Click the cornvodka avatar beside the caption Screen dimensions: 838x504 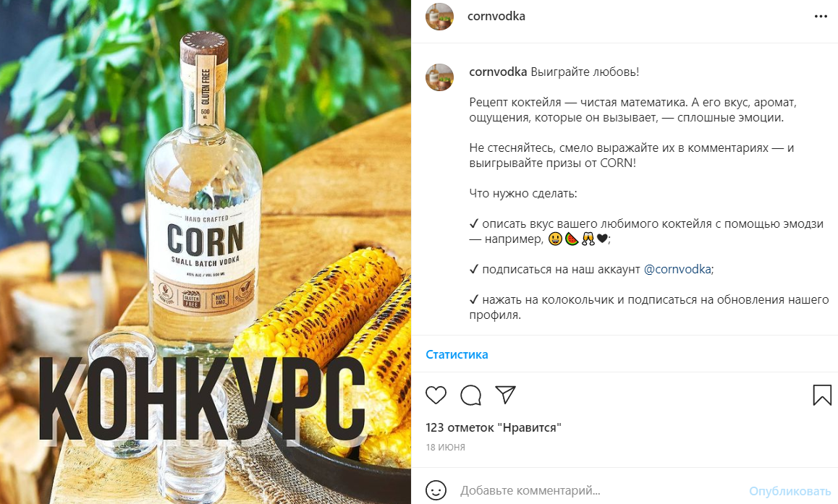click(x=439, y=77)
